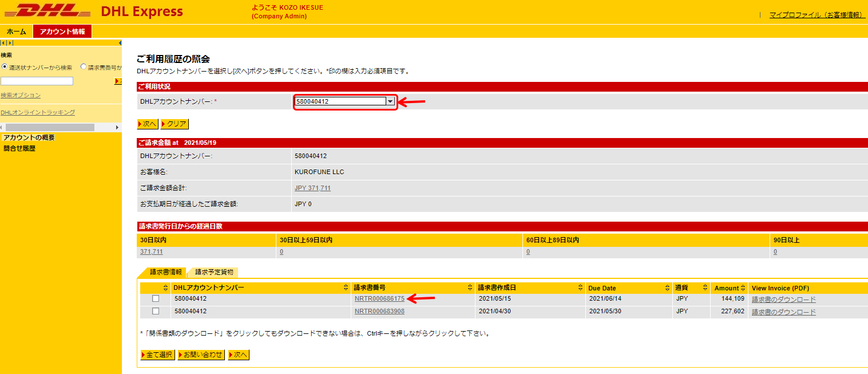868x374 pixels.
Task: Click the 371,711 link under 30日以内
Action: click(152, 251)
